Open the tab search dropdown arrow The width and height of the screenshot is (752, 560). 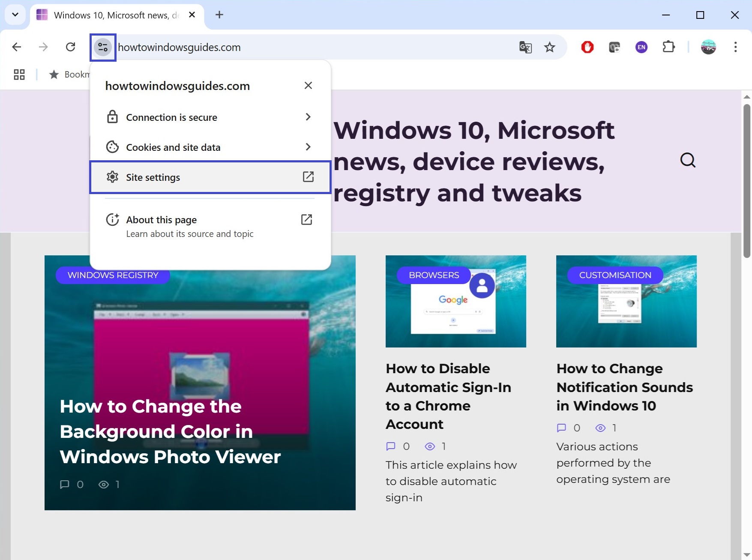point(15,15)
